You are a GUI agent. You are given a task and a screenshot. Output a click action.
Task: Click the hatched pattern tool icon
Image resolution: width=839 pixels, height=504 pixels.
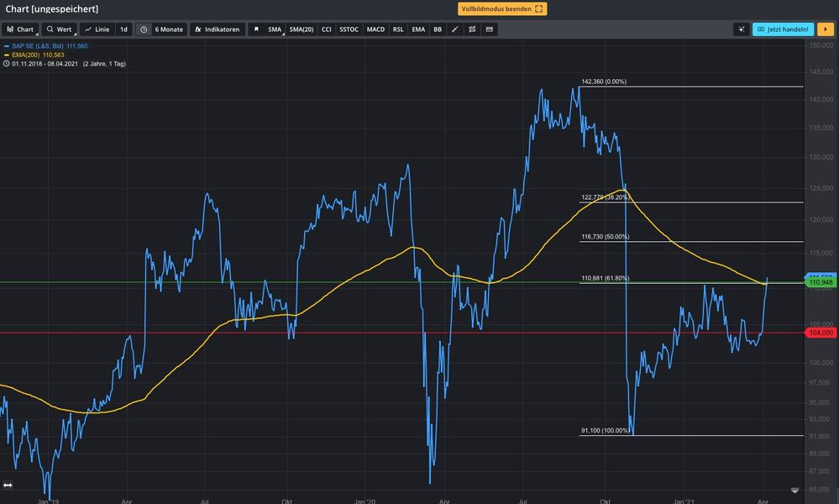click(472, 29)
